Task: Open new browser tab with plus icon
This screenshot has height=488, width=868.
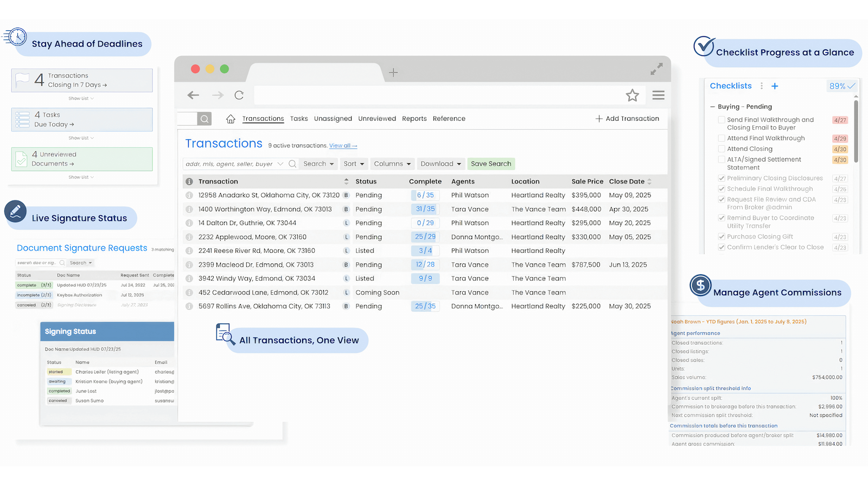Action: pyautogui.click(x=393, y=72)
